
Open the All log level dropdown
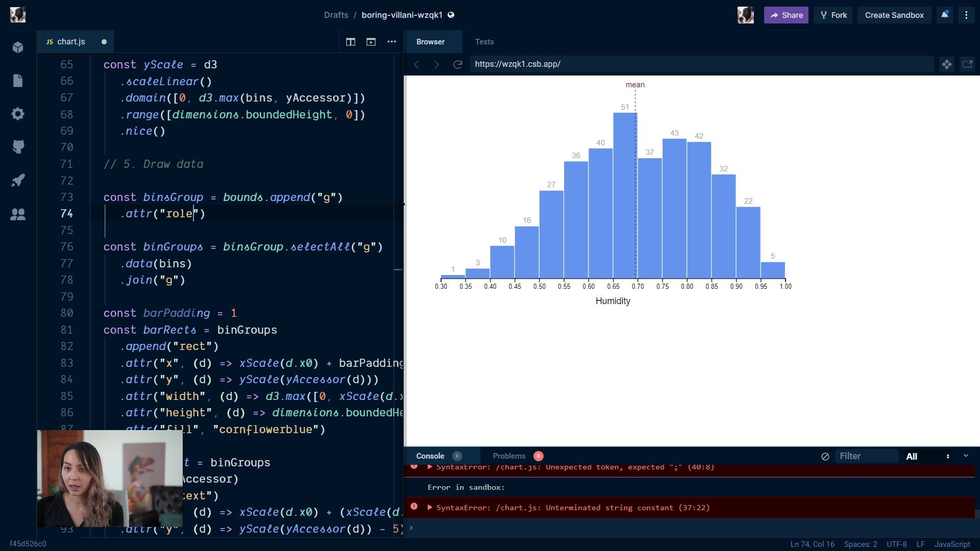(x=927, y=457)
